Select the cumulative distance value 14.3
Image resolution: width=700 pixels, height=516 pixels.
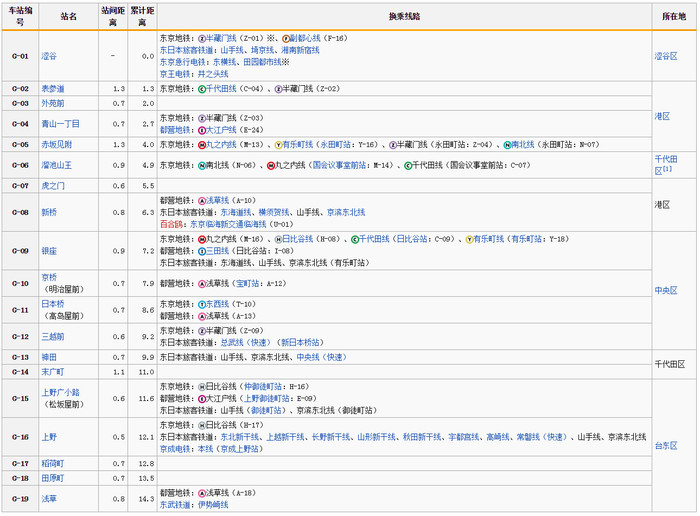146,499
